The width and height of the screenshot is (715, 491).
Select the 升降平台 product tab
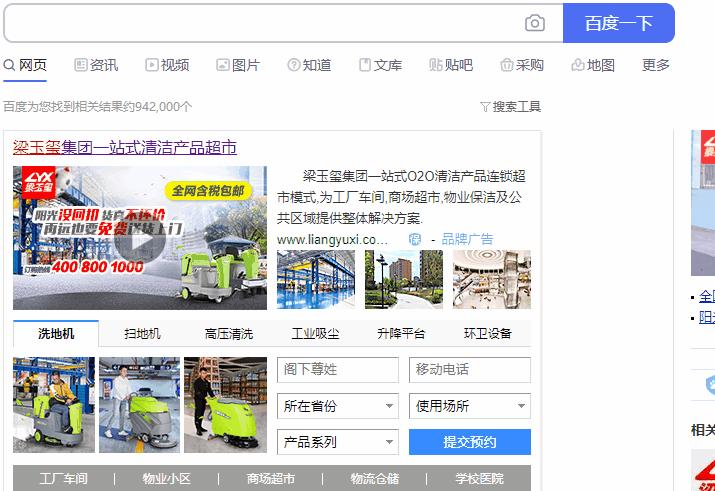coord(401,334)
